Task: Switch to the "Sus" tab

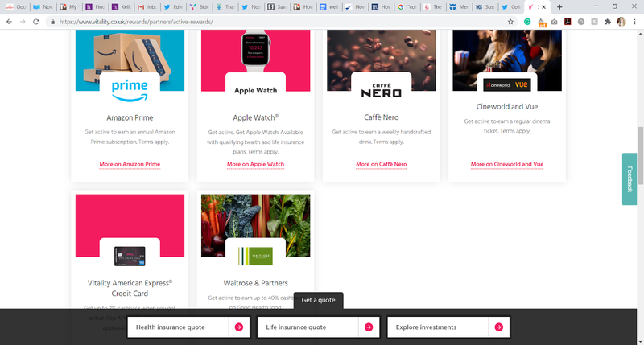Action: coord(485,7)
